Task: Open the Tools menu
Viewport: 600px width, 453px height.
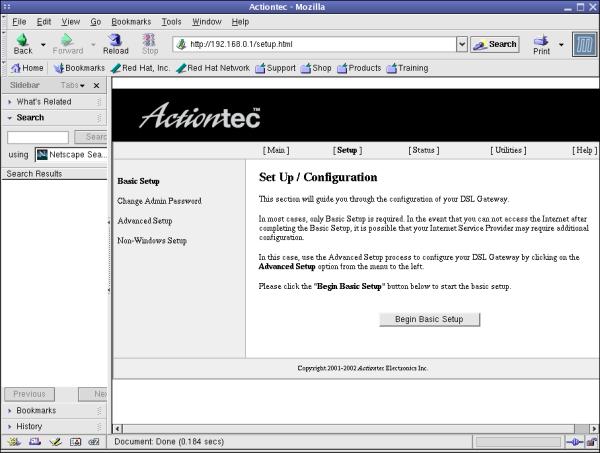Action: click(x=171, y=22)
